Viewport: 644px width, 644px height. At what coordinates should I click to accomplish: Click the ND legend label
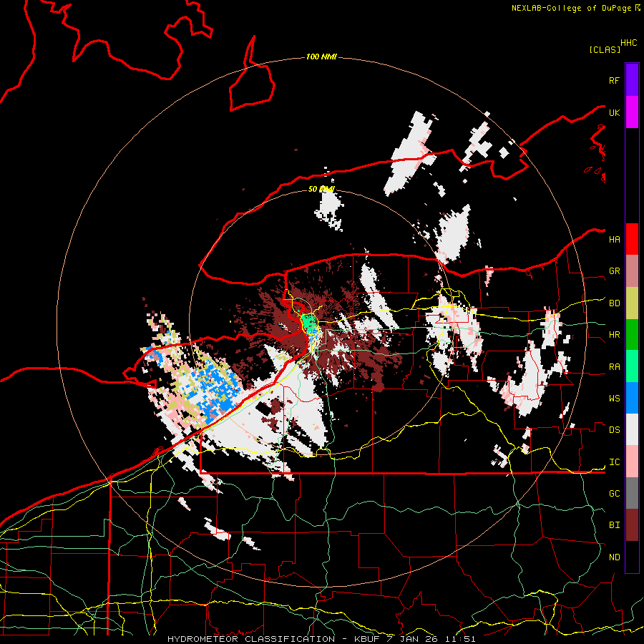tap(614, 557)
